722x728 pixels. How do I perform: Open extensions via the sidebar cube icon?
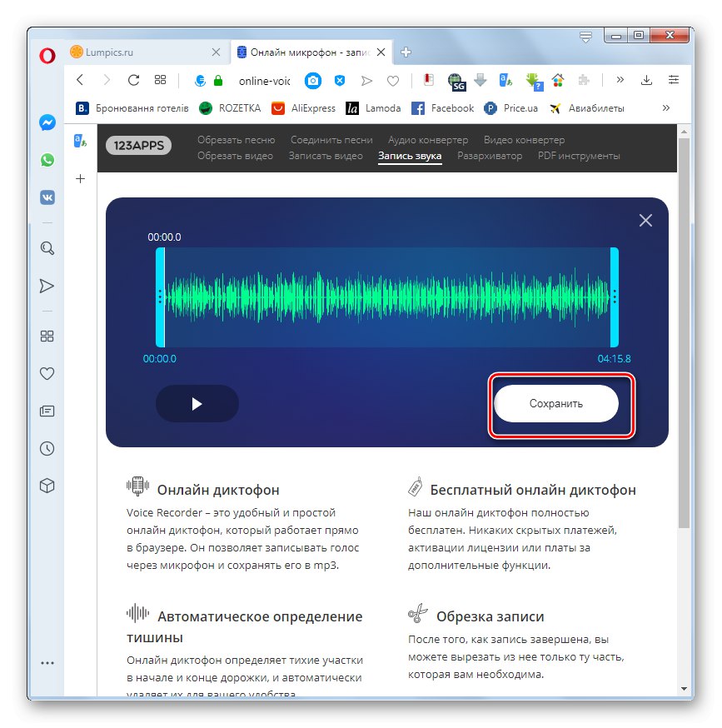click(47, 486)
